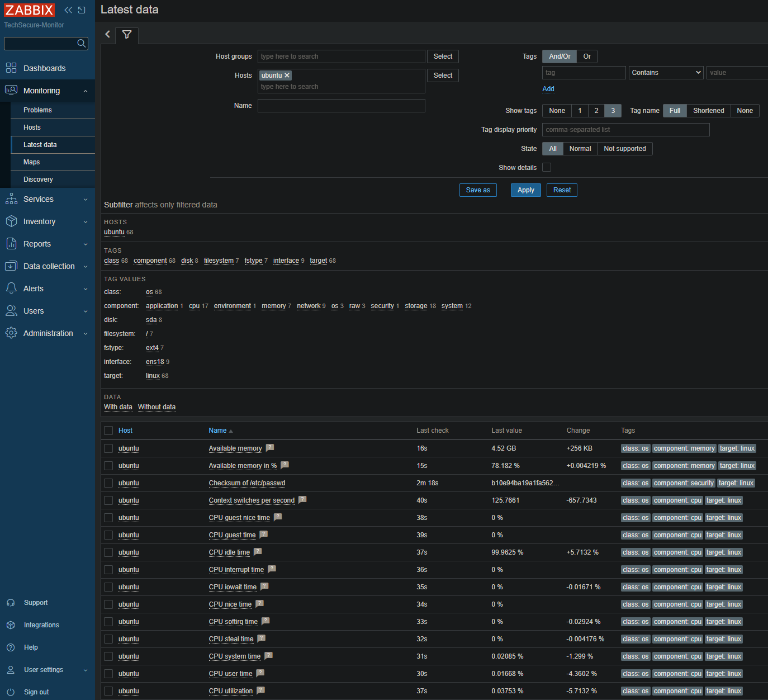Screen dimensions: 768x700
Task: Open Integrations from the sidebar icon
Action: click(11, 625)
